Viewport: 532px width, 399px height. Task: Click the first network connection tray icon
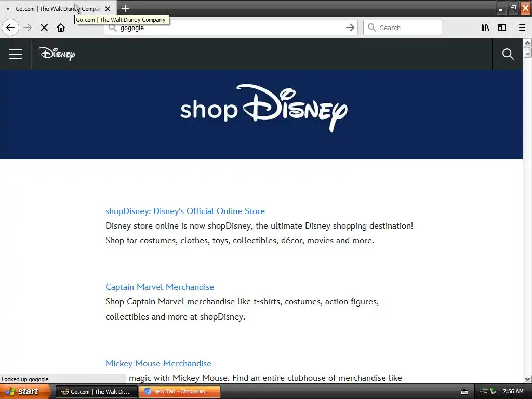pos(484,391)
